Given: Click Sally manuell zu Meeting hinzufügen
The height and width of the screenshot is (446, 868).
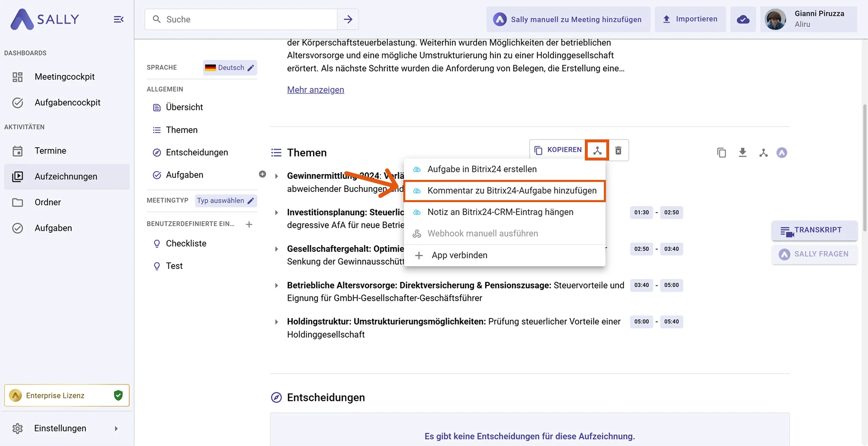Looking at the screenshot, I should pos(568,19).
